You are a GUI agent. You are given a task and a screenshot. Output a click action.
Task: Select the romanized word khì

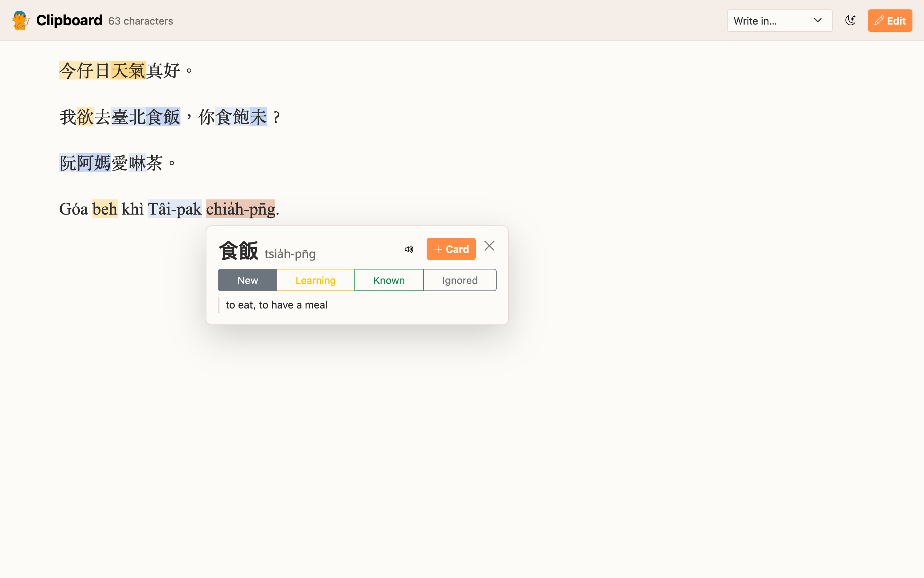click(132, 209)
